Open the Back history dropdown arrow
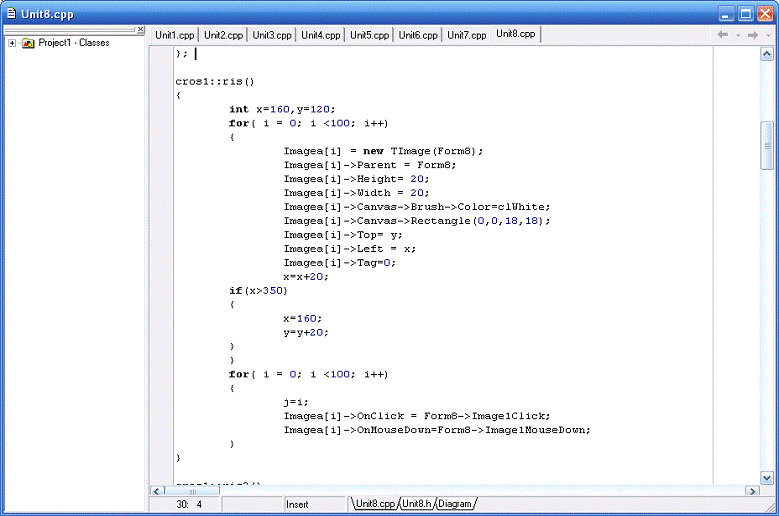The height and width of the screenshot is (516, 779). [738, 34]
